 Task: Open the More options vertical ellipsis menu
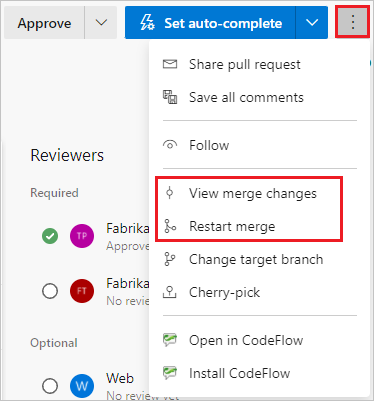point(353,22)
